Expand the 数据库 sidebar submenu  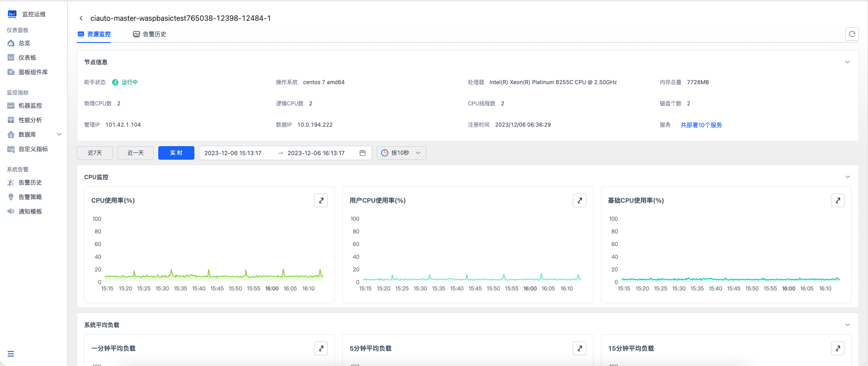[59, 134]
